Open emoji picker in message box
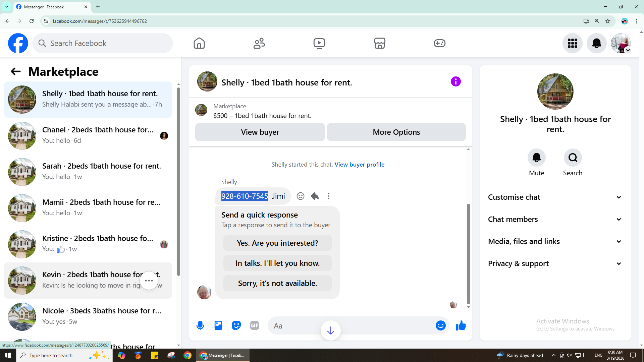 tap(440, 325)
